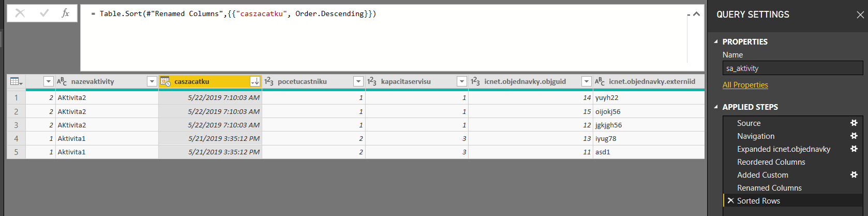Select the icnet.objednavky.objguid column header
The image size is (868, 216).
[x=525, y=81]
